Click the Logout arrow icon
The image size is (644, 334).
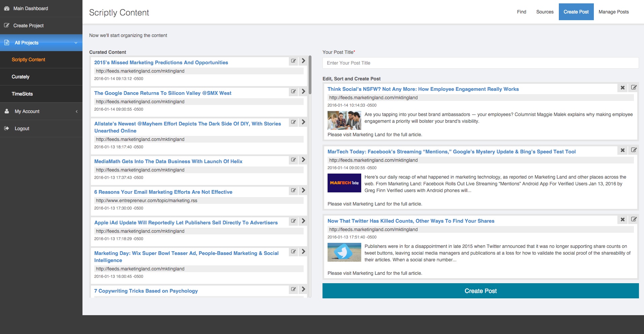coord(7,128)
